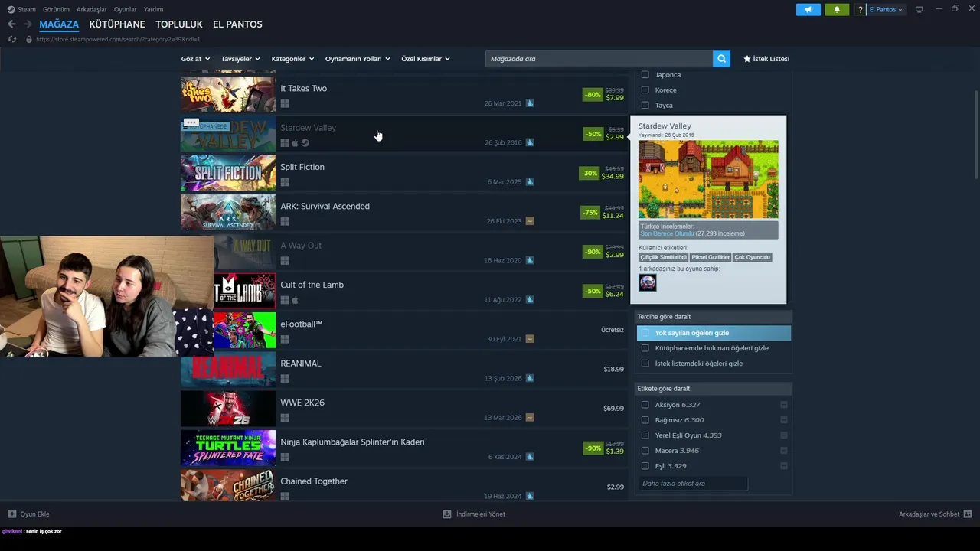
Task: Click Çiftçilik Simülatörü tag in popup
Action: (x=664, y=258)
